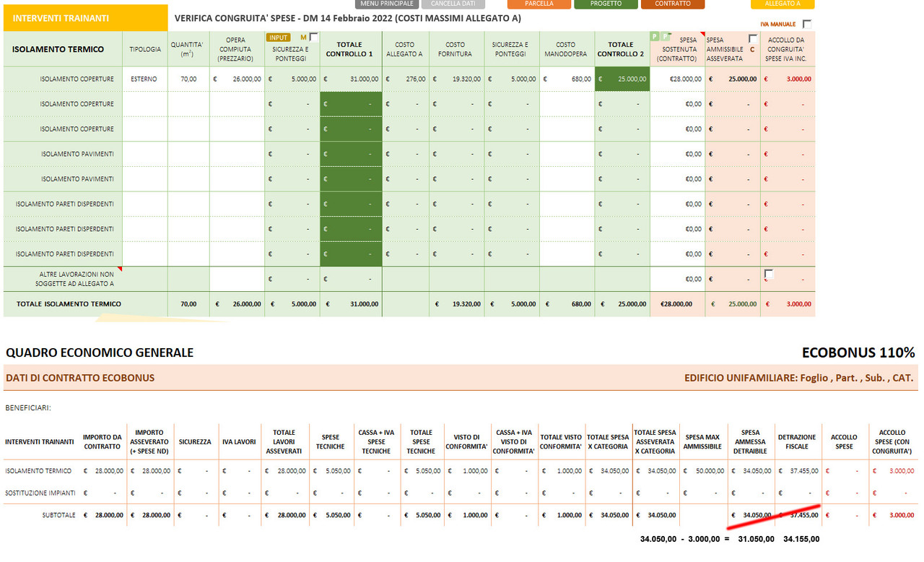The image size is (924, 562).
Task: Tick the Spesa Ammissibile Asseverata checkbox
Action: [753, 38]
